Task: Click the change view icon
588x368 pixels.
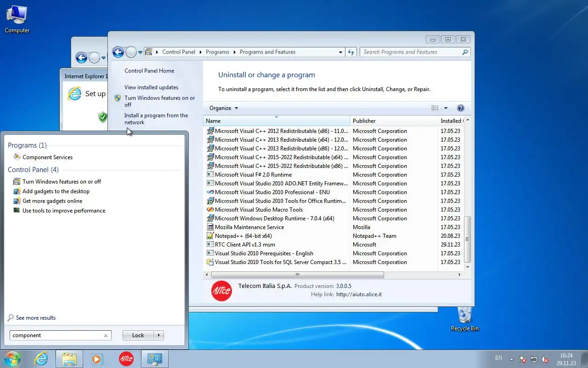Action: (435, 108)
